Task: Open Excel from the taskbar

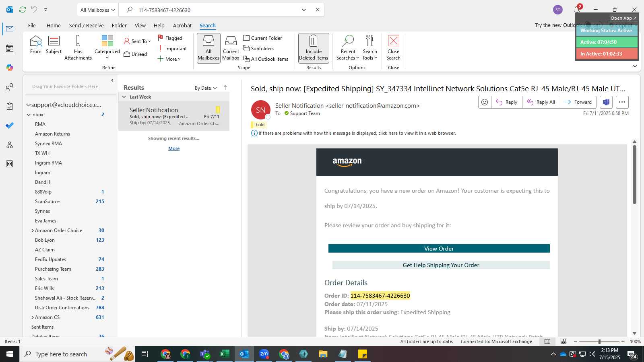Action: (x=225, y=354)
